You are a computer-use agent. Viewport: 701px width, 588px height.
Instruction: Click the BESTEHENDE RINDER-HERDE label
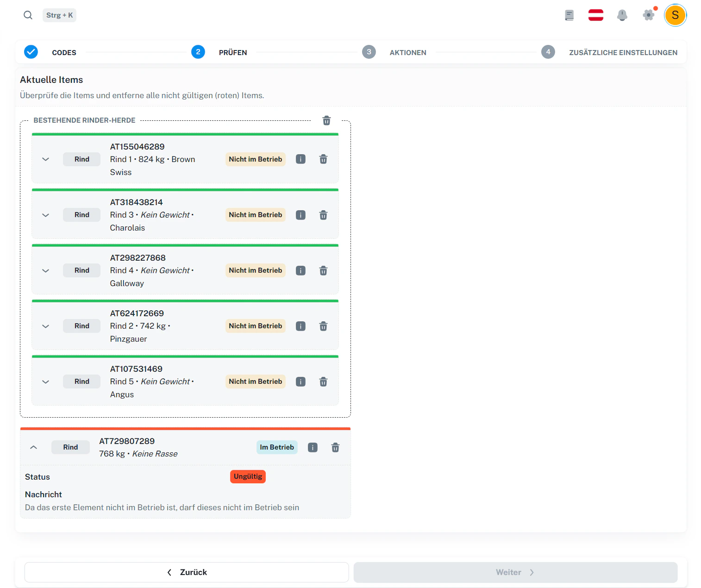point(84,120)
